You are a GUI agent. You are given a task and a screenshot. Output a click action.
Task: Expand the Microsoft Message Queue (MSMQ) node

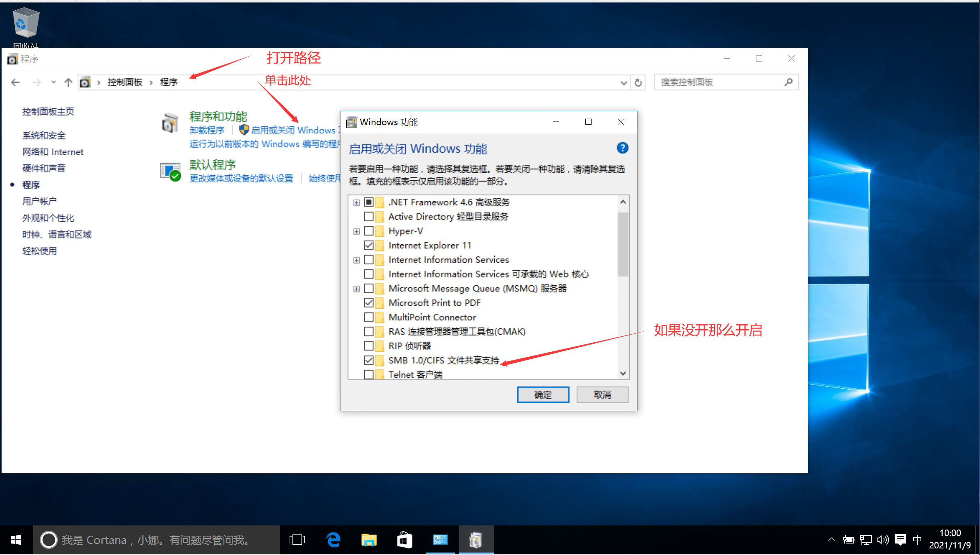pyautogui.click(x=356, y=289)
